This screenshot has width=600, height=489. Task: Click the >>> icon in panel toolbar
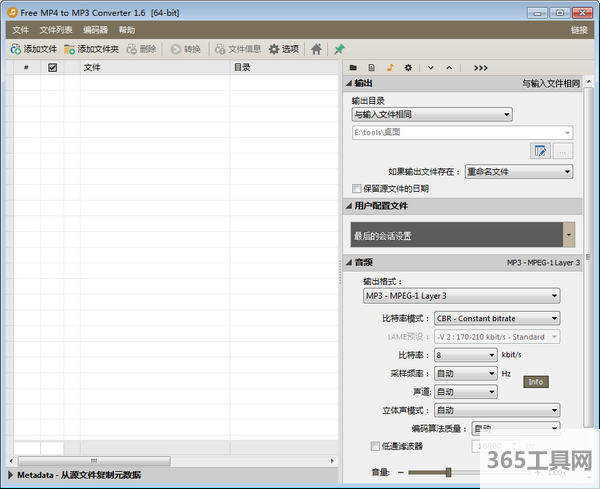(481, 67)
